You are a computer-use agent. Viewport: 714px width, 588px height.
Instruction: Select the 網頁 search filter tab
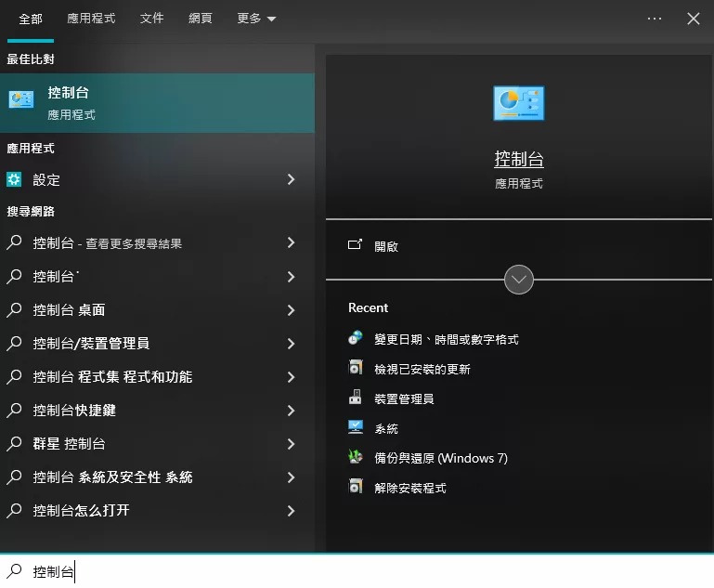(201, 19)
